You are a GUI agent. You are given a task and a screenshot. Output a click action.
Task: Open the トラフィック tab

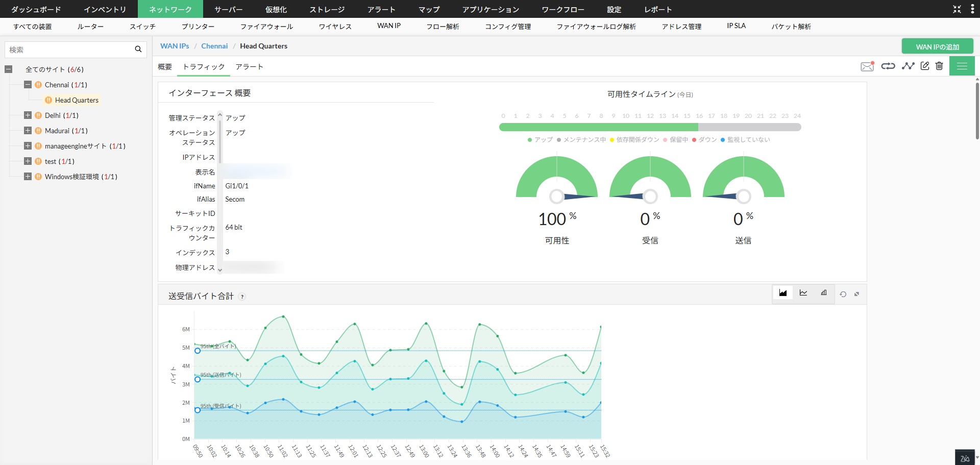pyautogui.click(x=204, y=67)
